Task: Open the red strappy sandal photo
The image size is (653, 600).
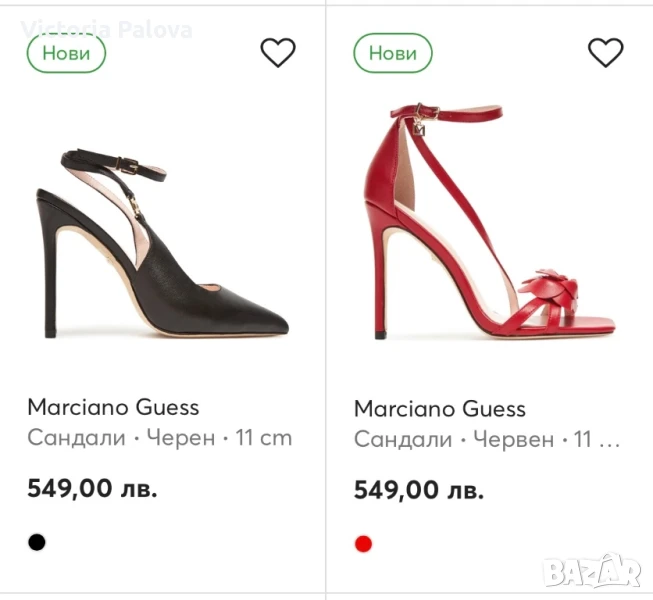Action: (x=490, y=225)
